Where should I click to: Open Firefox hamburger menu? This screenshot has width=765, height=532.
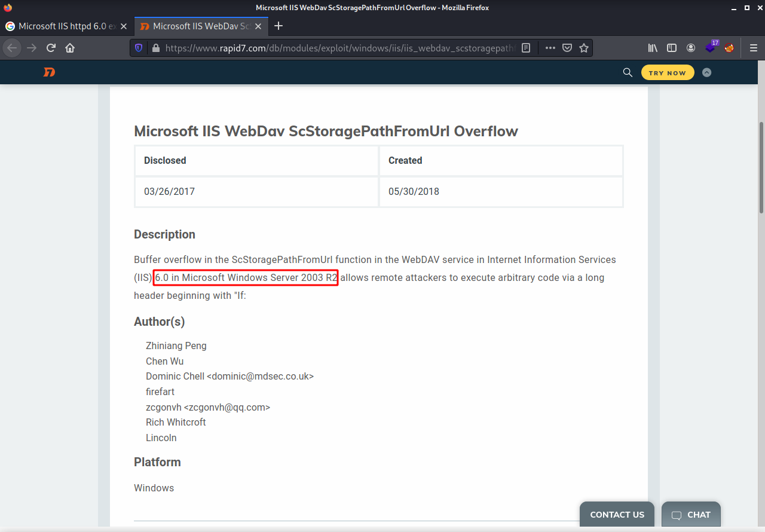point(754,48)
